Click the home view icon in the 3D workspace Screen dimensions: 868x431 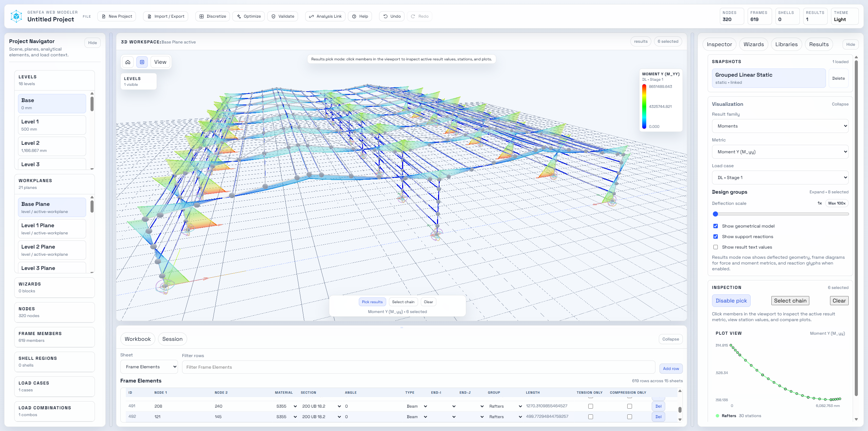coord(128,62)
